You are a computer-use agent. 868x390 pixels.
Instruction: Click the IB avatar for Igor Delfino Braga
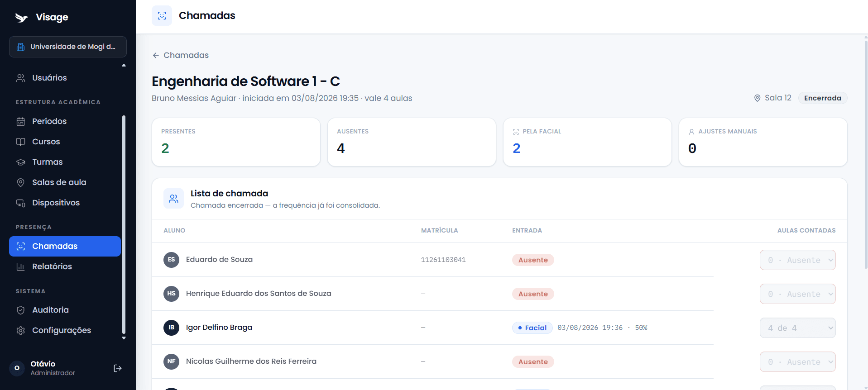click(x=171, y=328)
